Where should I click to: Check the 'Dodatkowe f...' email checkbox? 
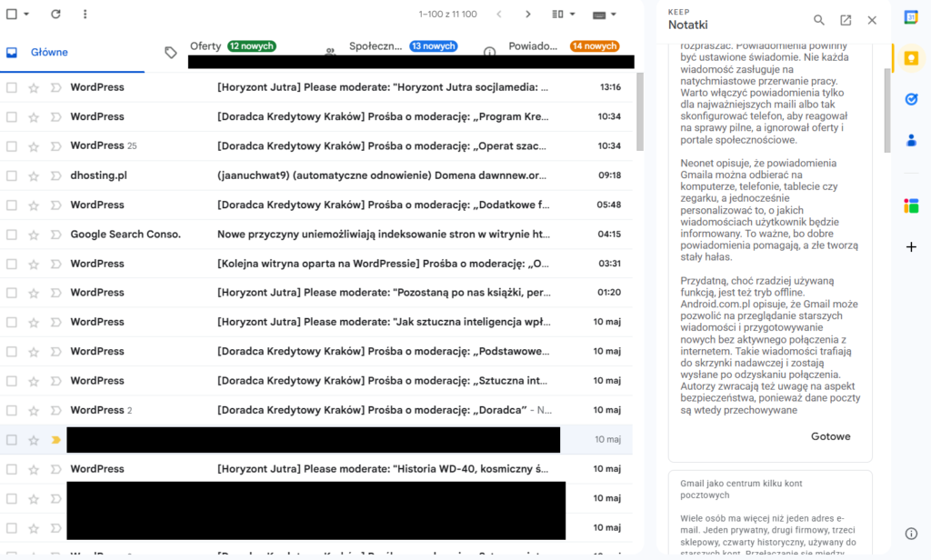11,205
